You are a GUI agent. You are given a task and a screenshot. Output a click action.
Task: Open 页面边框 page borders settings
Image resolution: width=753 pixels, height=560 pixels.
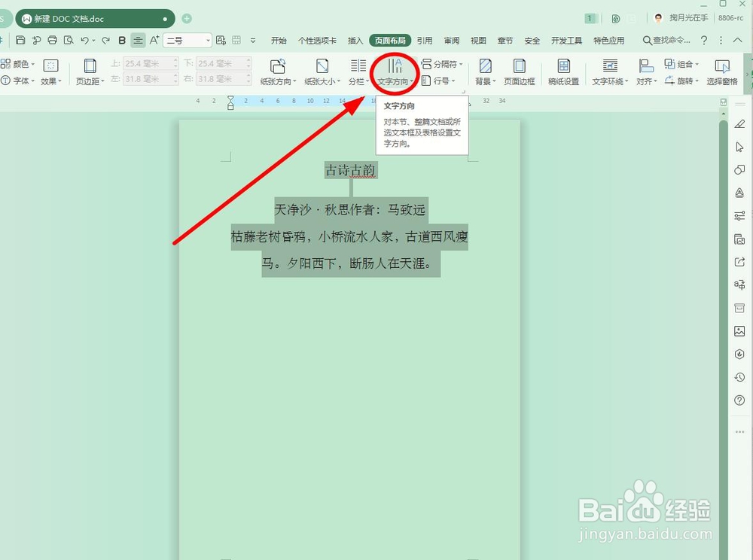tap(520, 71)
